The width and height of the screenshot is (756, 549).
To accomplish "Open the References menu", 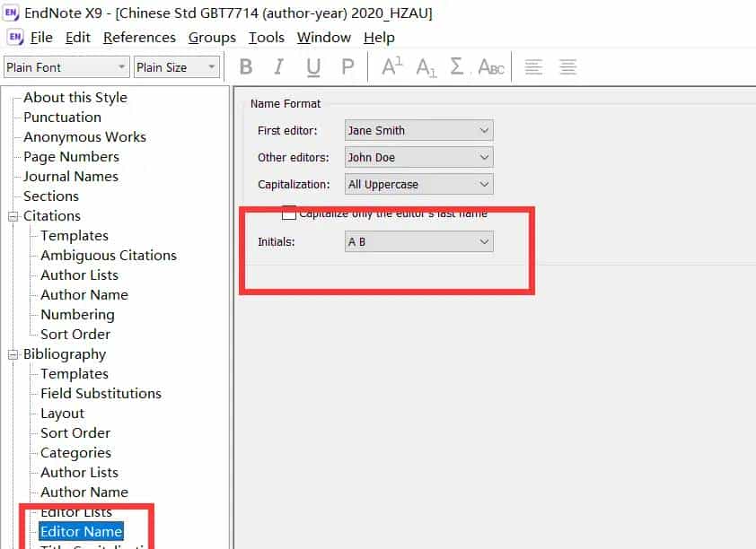I will (x=139, y=37).
